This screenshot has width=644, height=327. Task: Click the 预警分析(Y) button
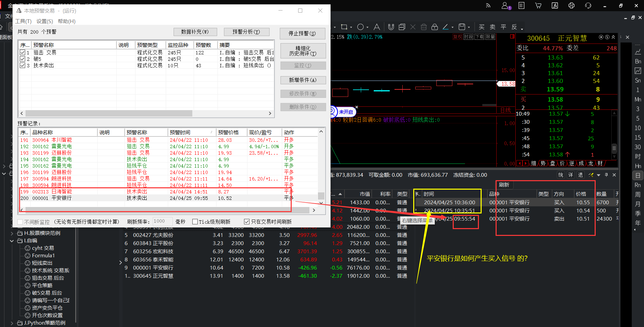coord(247,32)
